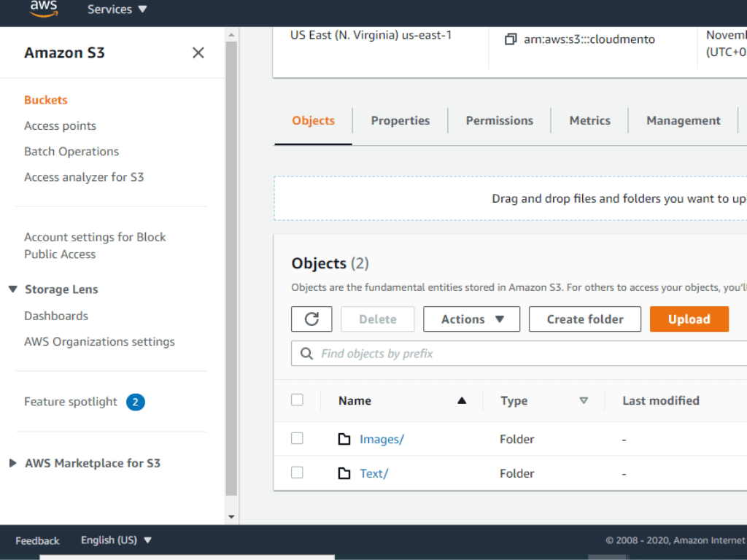
Task: Click the sidebar vertical scrollbar track
Action: (231, 269)
